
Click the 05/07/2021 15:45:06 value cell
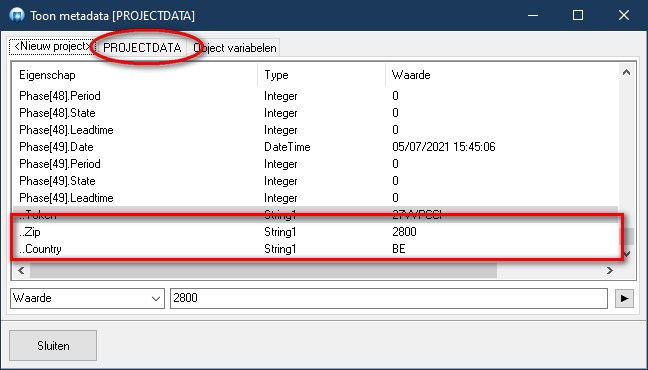pyautogui.click(x=443, y=147)
